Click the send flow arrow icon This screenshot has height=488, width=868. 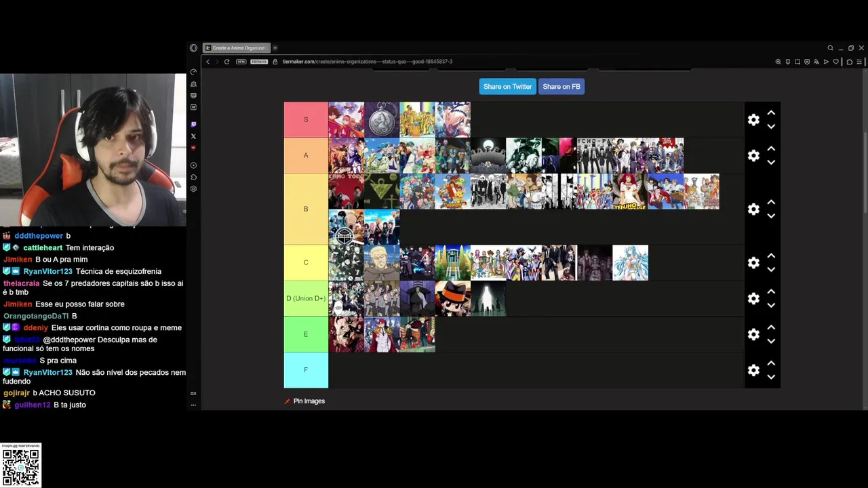click(827, 62)
